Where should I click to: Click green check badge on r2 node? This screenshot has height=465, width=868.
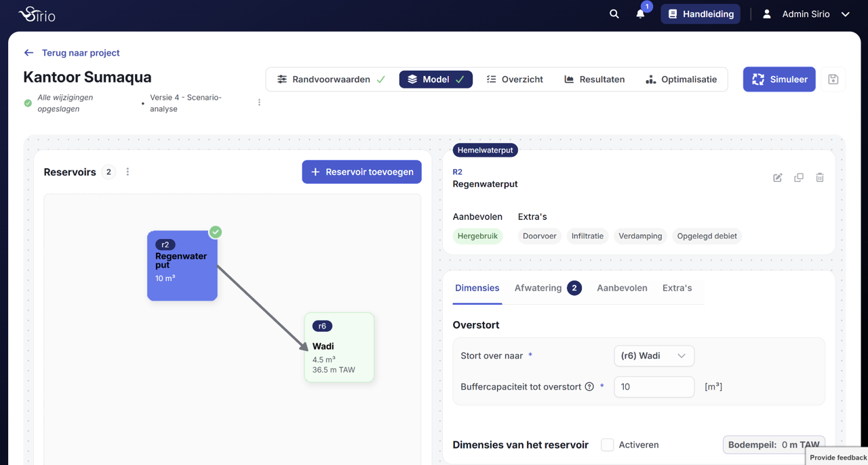[216, 232]
